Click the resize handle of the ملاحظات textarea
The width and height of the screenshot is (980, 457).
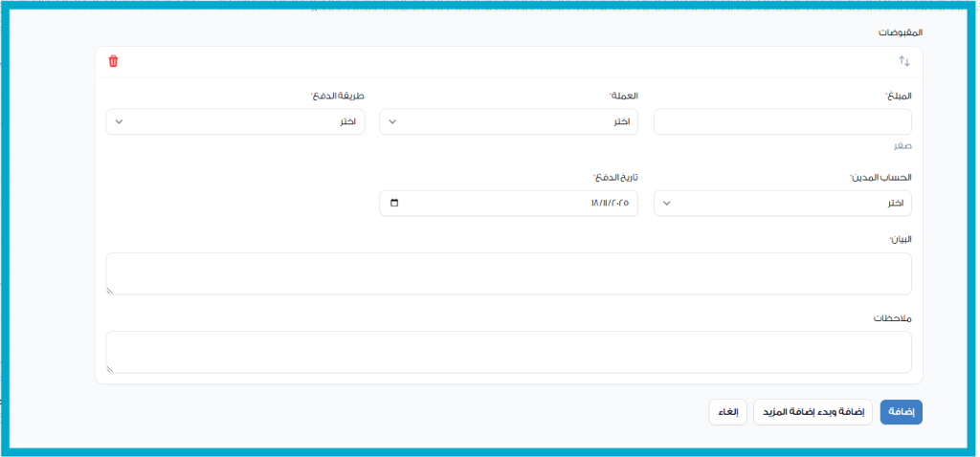tap(111, 368)
